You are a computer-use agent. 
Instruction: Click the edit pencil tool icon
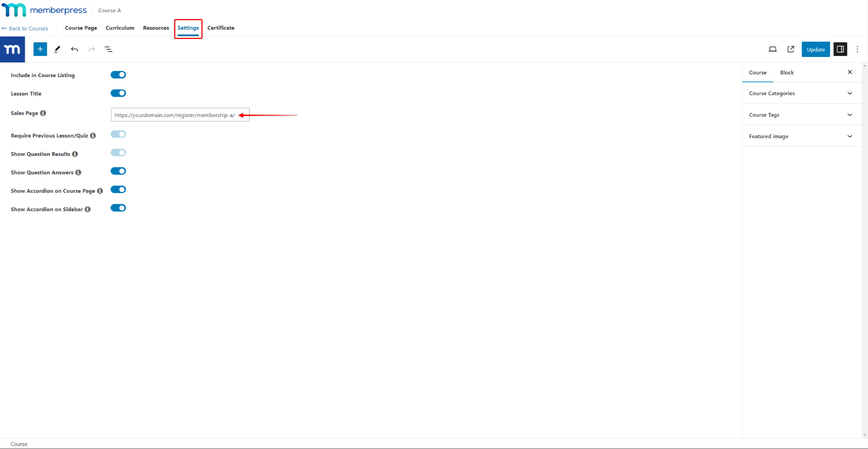point(57,49)
